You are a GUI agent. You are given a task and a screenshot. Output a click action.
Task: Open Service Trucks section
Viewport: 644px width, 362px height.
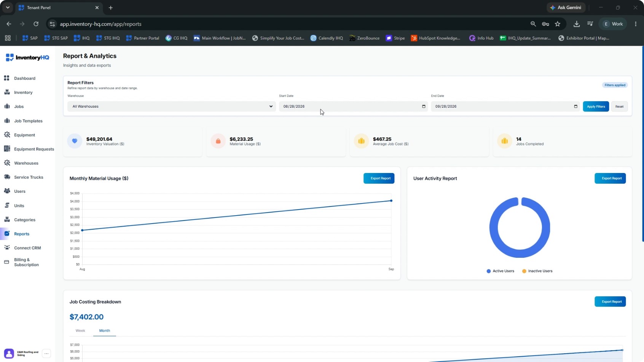[x=29, y=177]
